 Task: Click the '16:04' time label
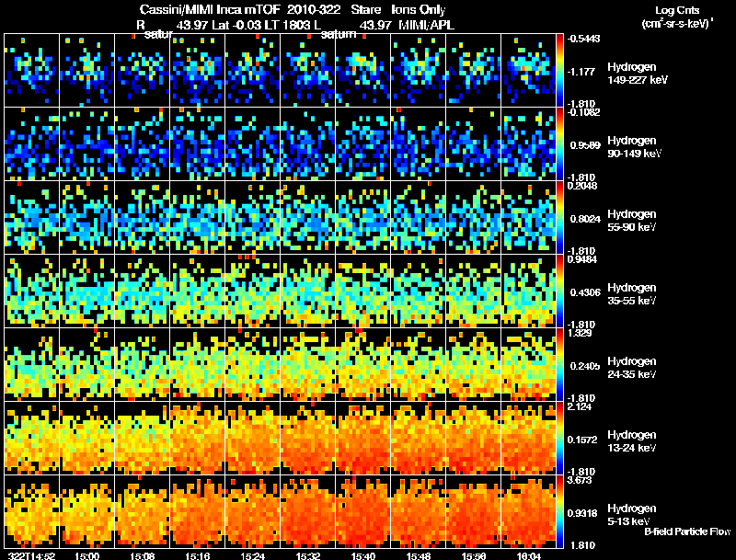coord(529,555)
